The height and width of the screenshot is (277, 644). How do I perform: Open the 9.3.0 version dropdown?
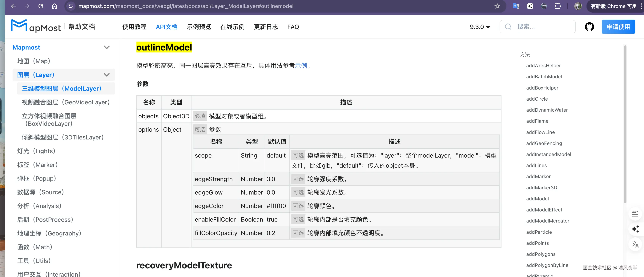pyautogui.click(x=480, y=27)
